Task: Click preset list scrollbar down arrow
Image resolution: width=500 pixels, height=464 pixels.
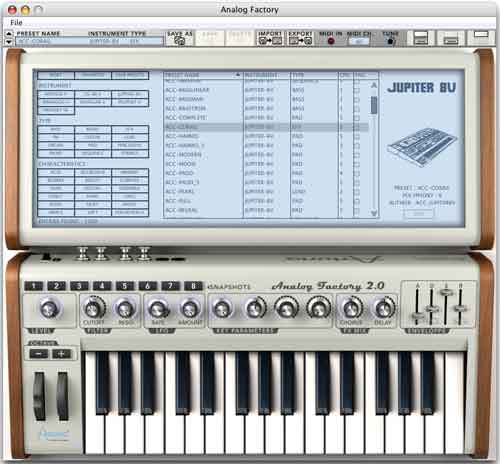Action: (x=374, y=213)
